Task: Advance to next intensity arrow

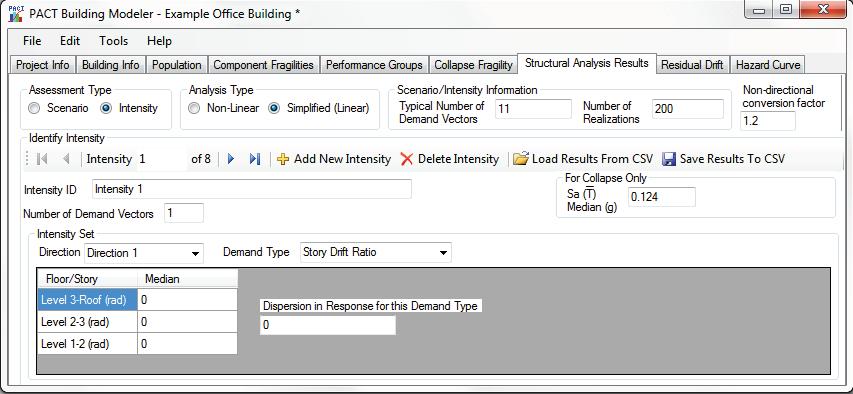Action: (231, 159)
